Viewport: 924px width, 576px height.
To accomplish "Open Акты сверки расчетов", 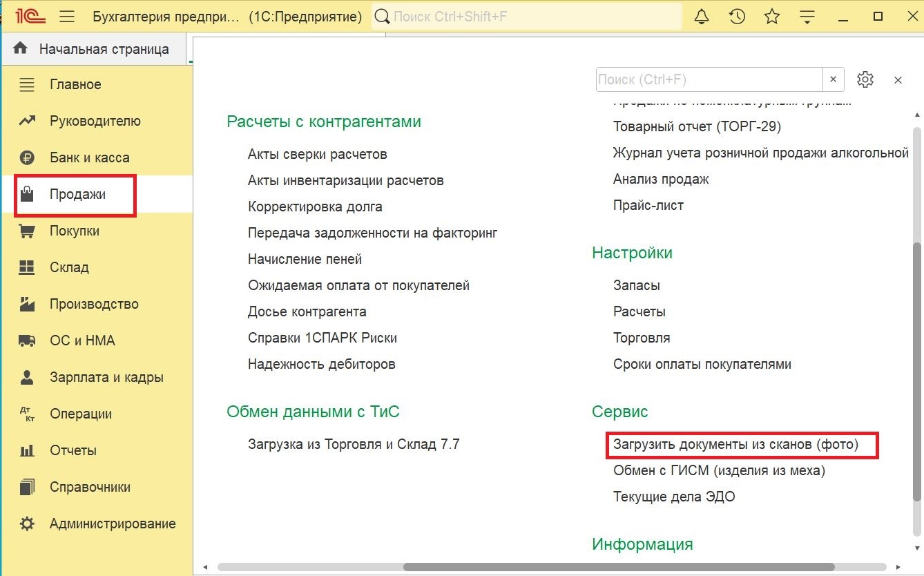I will 317,154.
